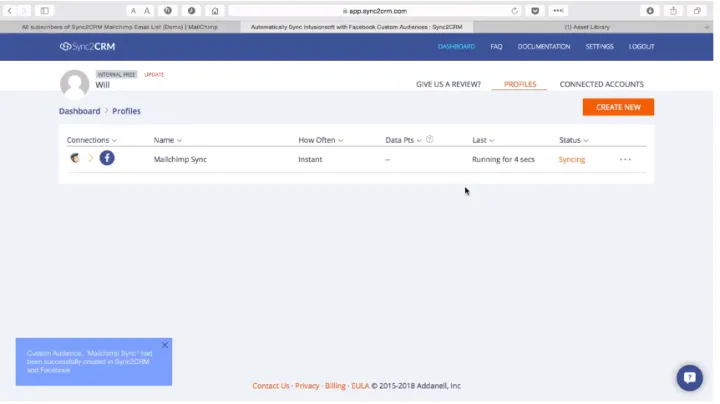Click the share icon in Safari toolbar
Viewport: 720px width, 404px height.
coord(673,11)
